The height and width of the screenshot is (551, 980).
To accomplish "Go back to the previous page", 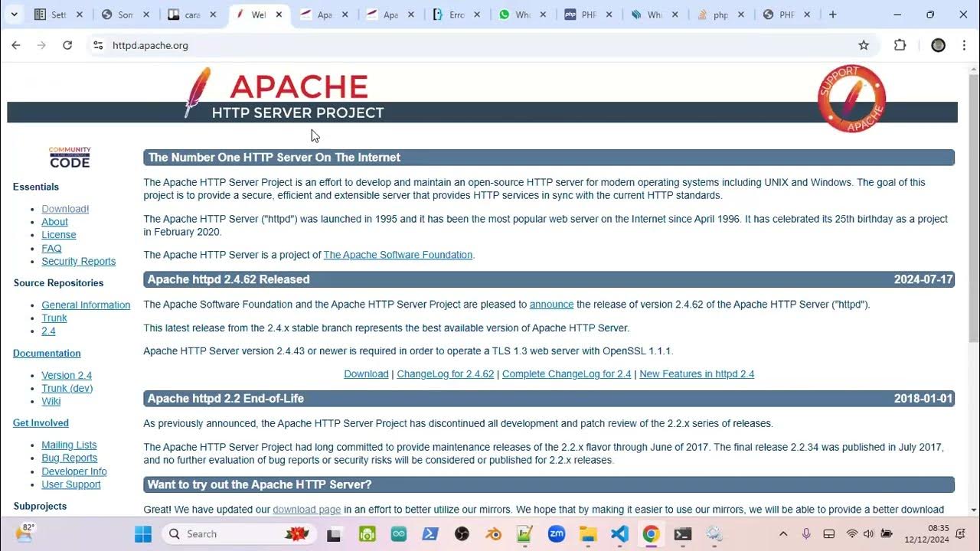I will pyautogui.click(x=16, y=45).
